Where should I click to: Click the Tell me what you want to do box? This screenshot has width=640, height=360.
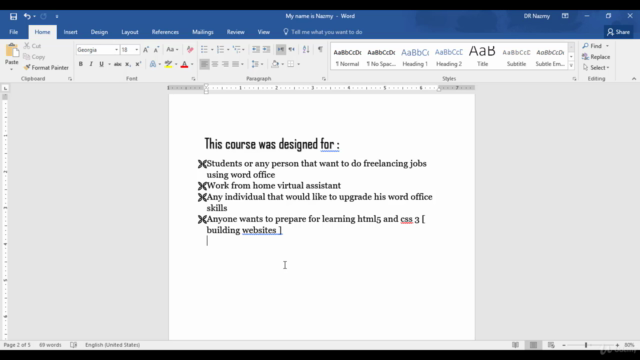(322, 32)
